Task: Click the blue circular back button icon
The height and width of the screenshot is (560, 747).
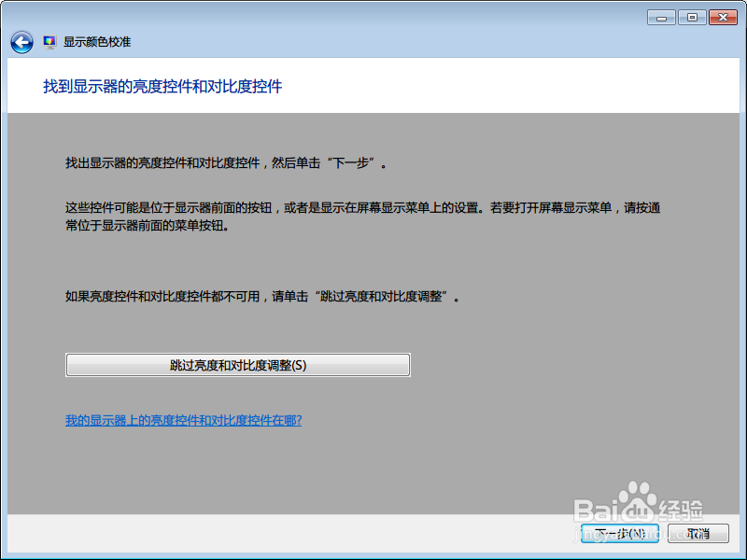Action: click(x=21, y=40)
